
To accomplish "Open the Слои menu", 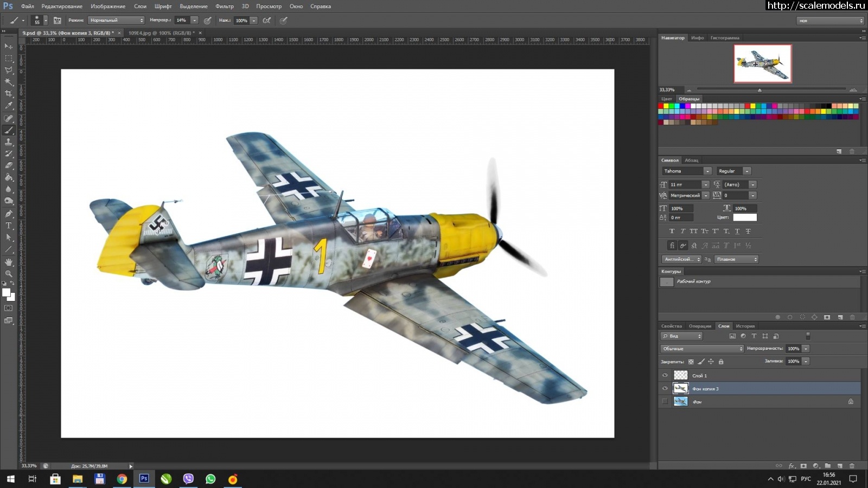I will coord(140,7).
